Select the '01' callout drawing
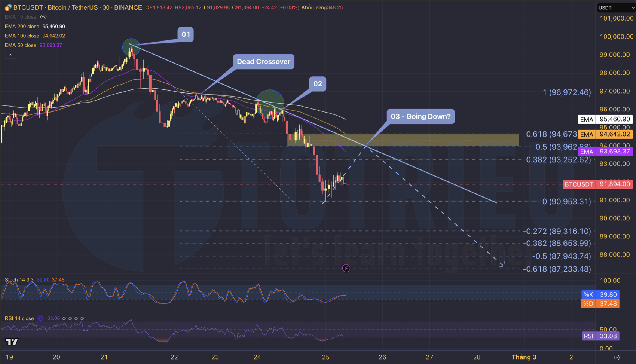This screenshot has height=364, width=636. point(186,34)
